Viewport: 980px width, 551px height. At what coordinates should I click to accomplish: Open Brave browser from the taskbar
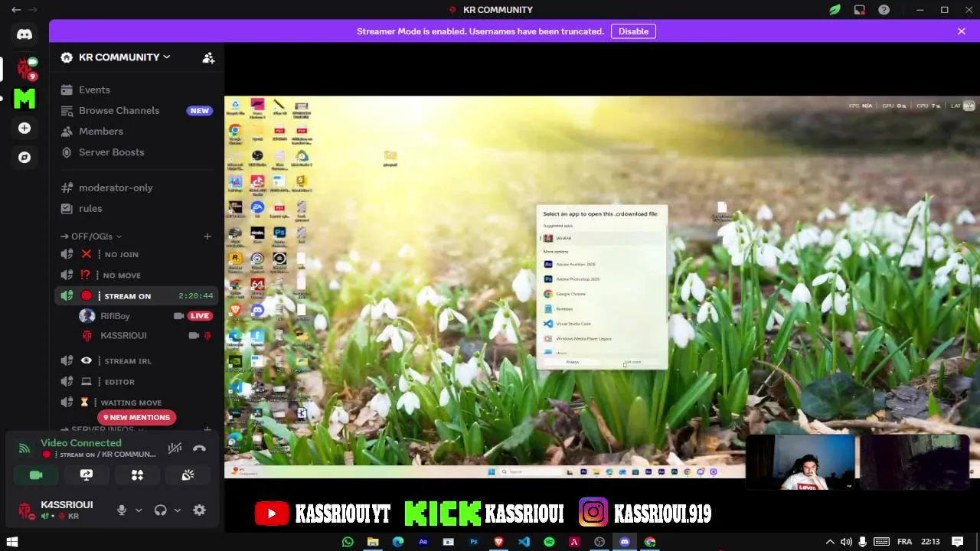pyautogui.click(x=499, y=542)
